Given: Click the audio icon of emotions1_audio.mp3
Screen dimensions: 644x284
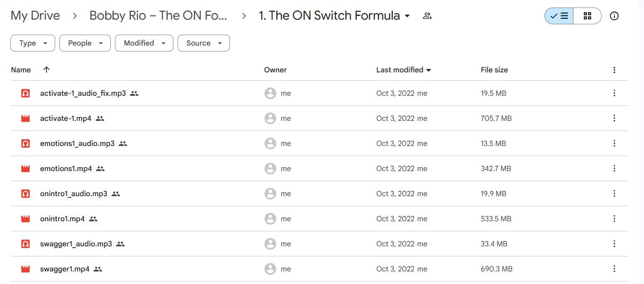Looking at the screenshot, I should (25, 143).
